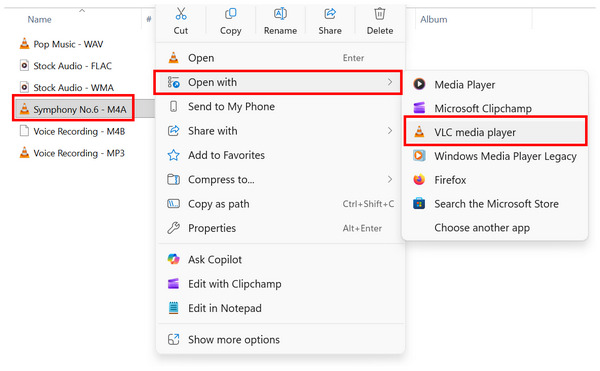This screenshot has height=371, width=600.
Task: Select file Stock Audio - FLAC
Action: [73, 66]
